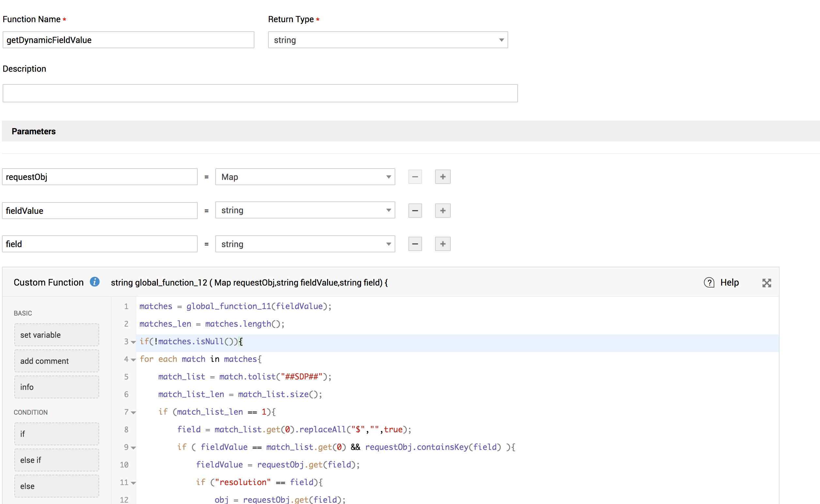The width and height of the screenshot is (820, 504).
Task: Add a parameter after requestObj row
Action: click(x=443, y=177)
